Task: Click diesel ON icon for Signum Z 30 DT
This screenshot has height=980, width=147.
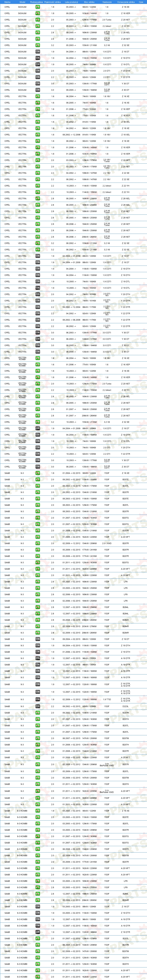Action: [x=38, y=90]
